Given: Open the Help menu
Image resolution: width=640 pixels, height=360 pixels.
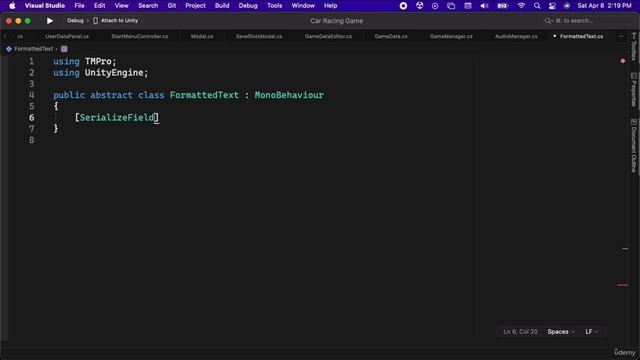Looking at the screenshot, I should [x=330, y=6].
